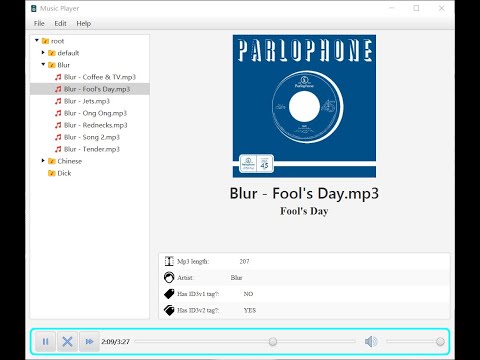This screenshot has width=480, height=360.
Task: Click the volume slider handle
Action: click(x=440, y=341)
